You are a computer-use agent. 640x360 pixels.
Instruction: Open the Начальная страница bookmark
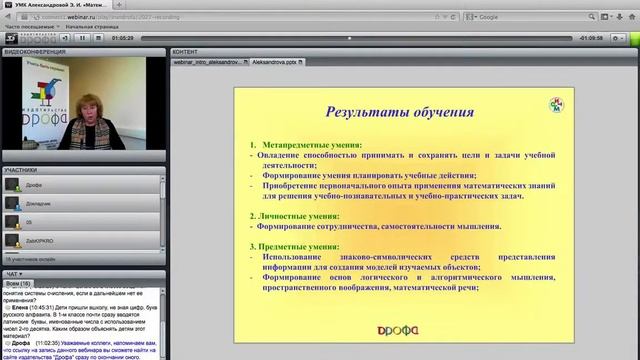(92, 27)
